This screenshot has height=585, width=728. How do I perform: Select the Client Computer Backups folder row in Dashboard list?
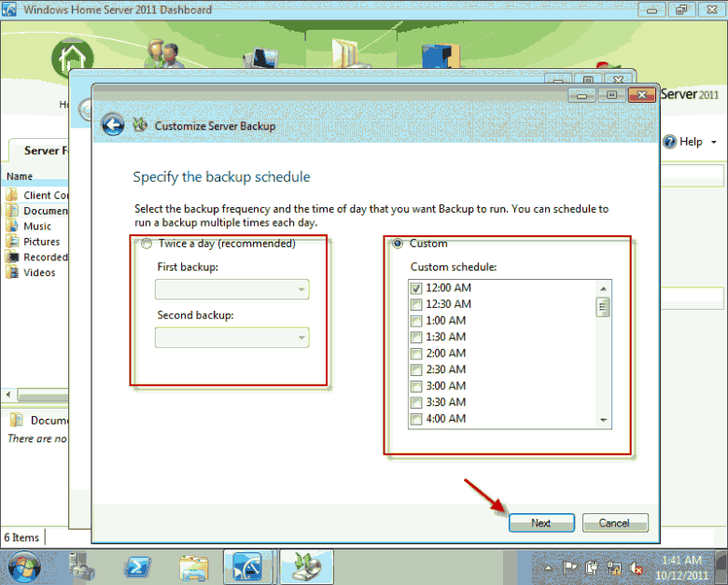click(x=36, y=195)
